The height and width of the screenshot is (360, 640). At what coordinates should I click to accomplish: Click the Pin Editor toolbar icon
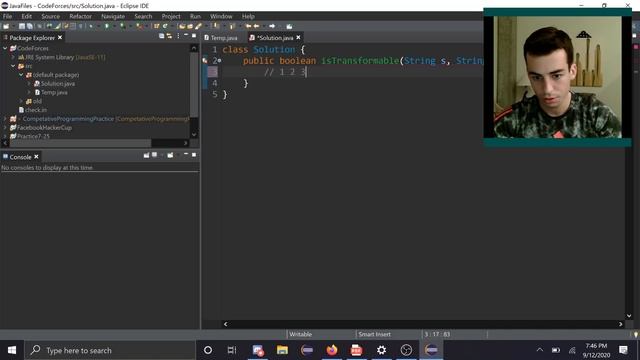[289, 26]
